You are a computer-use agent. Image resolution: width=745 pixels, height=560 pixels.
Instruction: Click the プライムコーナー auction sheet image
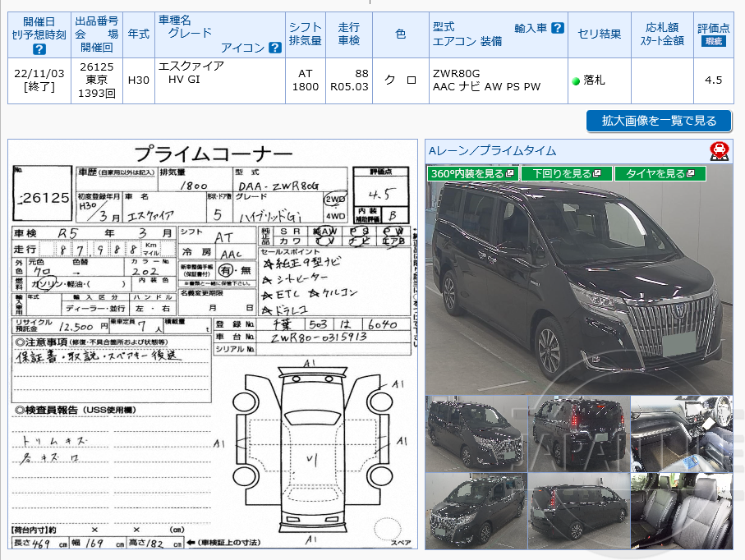click(209, 345)
